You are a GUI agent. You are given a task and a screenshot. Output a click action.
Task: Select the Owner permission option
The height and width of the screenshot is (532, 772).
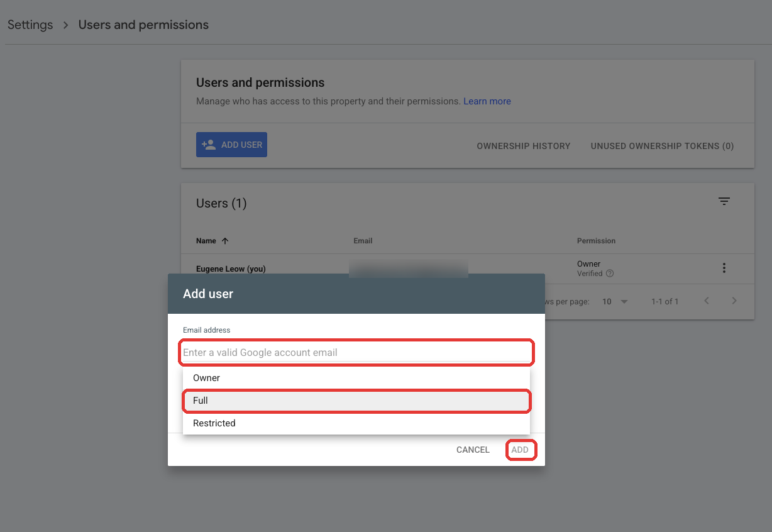click(x=356, y=378)
